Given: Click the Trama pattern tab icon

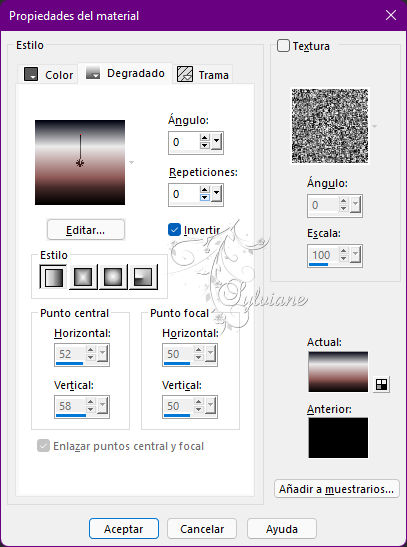Looking at the screenshot, I should (x=185, y=74).
